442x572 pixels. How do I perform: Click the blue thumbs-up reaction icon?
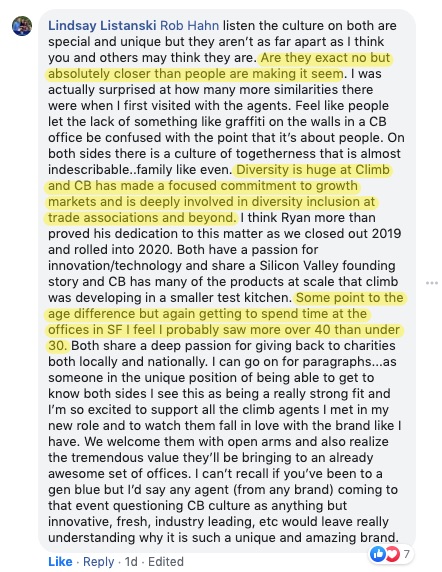coord(377,554)
